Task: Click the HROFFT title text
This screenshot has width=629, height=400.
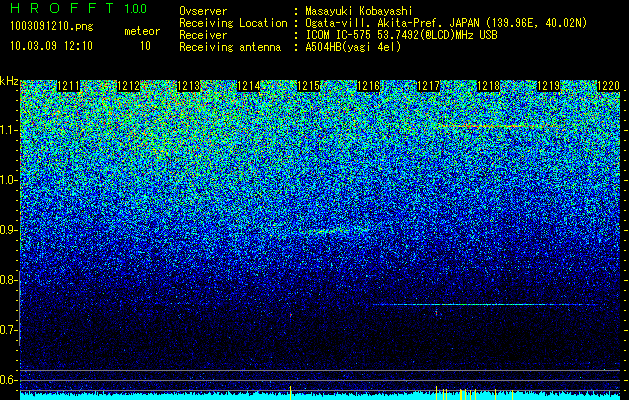Action: 62,8
